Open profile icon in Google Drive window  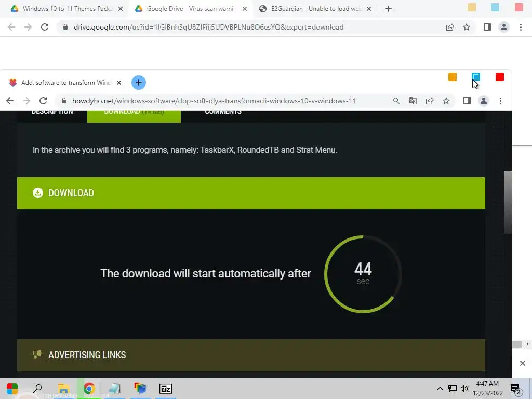click(x=504, y=27)
